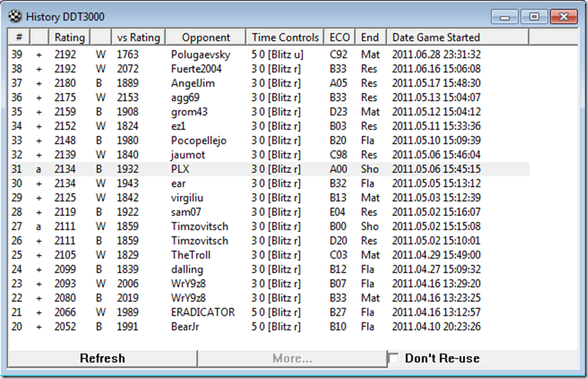Pick the ERADICATOR game row
The image size is (588, 379).
(x=269, y=312)
